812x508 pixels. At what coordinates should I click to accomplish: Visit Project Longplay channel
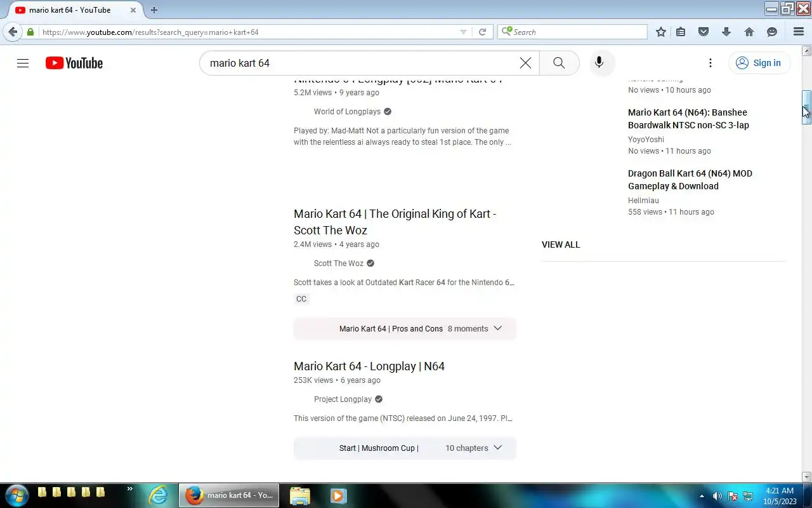[x=343, y=399]
